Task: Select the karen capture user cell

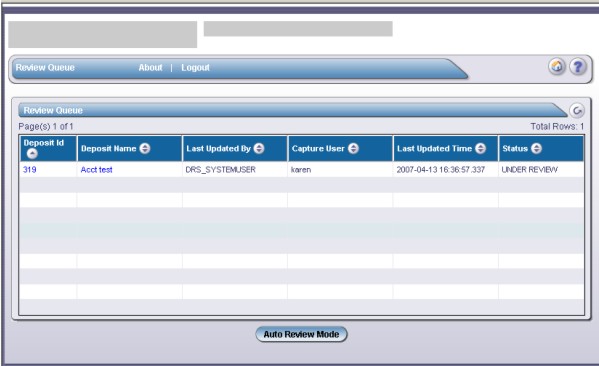Action: point(340,170)
